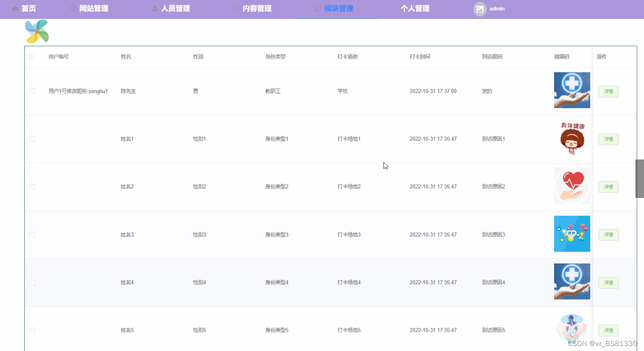
Task: Click the 打卡时间 column header
Action: [x=420, y=57]
